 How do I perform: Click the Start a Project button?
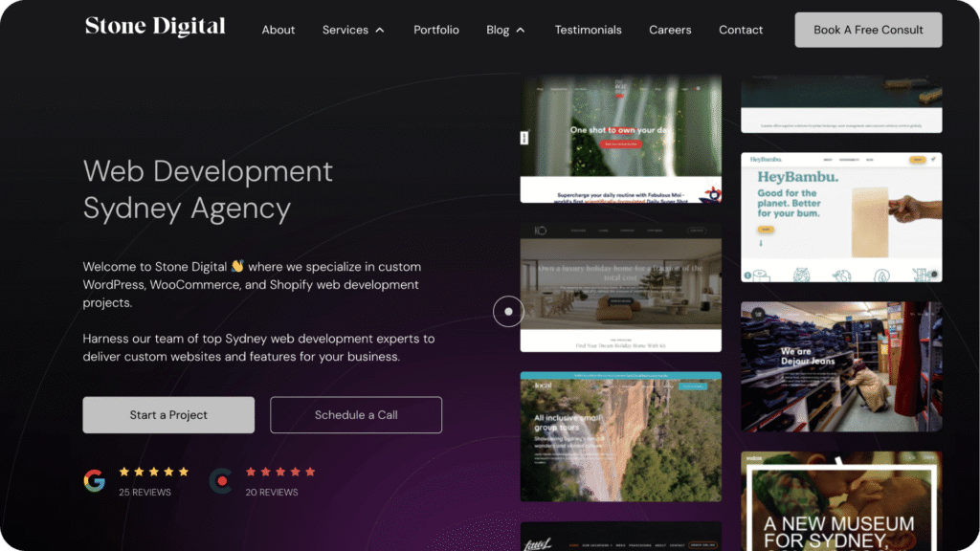pos(168,415)
